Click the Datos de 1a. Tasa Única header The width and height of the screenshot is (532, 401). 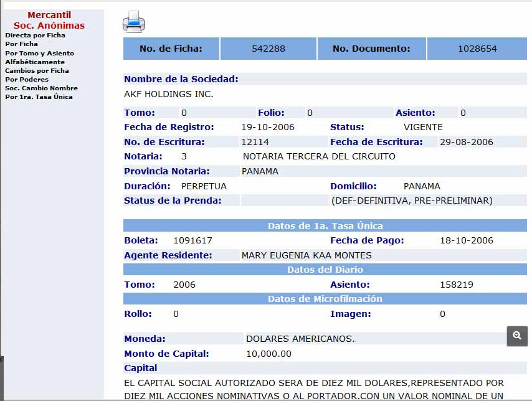pyautogui.click(x=325, y=225)
